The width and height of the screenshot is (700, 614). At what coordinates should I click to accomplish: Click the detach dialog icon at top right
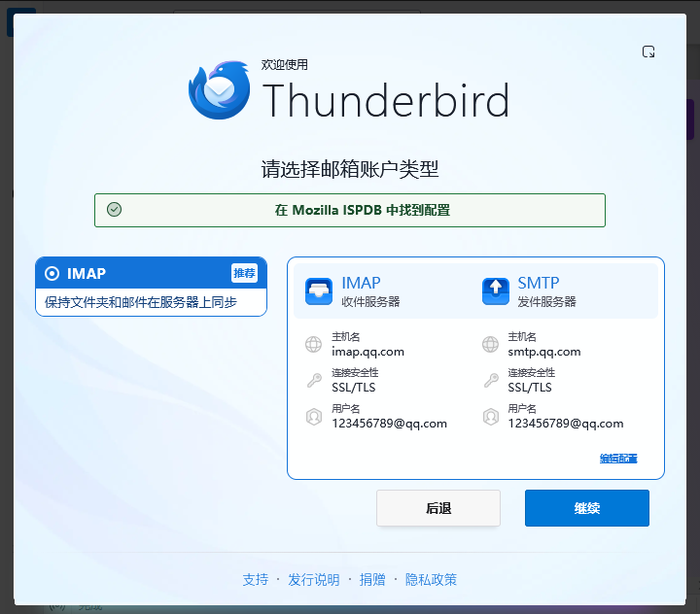[648, 51]
